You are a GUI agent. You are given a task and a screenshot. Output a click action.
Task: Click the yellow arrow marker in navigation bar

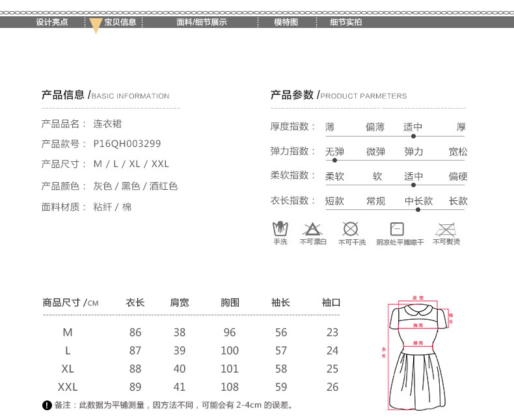[x=95, y=26]
